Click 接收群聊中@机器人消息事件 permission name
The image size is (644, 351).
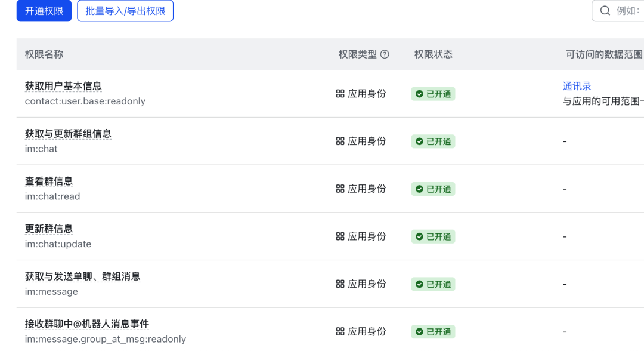pyautogui.click(x=87, y=324)
